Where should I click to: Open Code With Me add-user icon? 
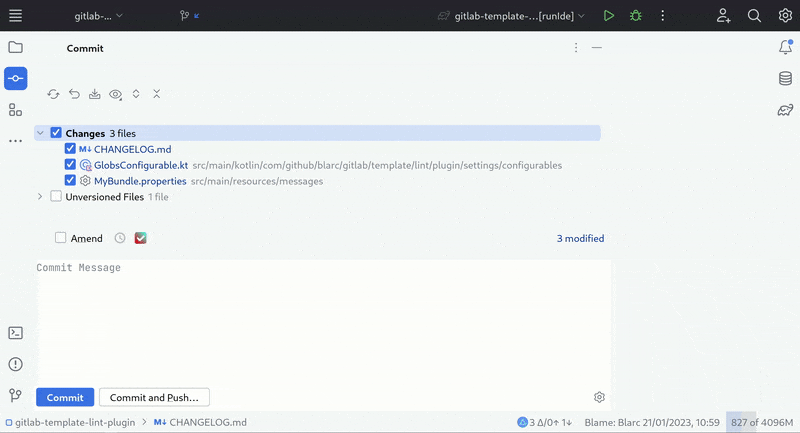723,16
